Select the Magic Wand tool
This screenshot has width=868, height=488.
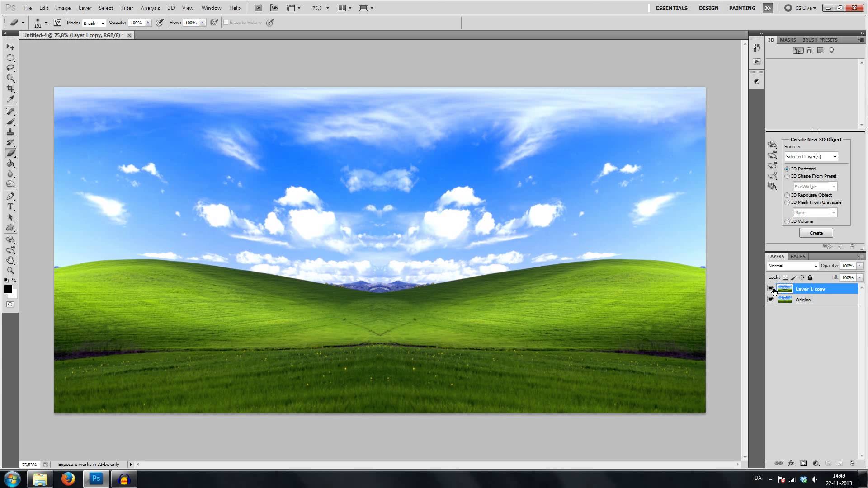point(10,78)
